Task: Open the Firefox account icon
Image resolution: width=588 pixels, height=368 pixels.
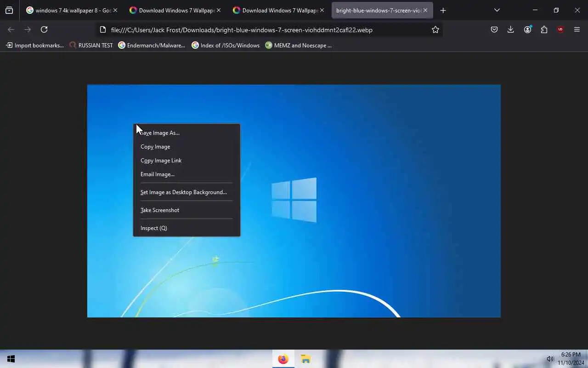Action: (527, 29)
